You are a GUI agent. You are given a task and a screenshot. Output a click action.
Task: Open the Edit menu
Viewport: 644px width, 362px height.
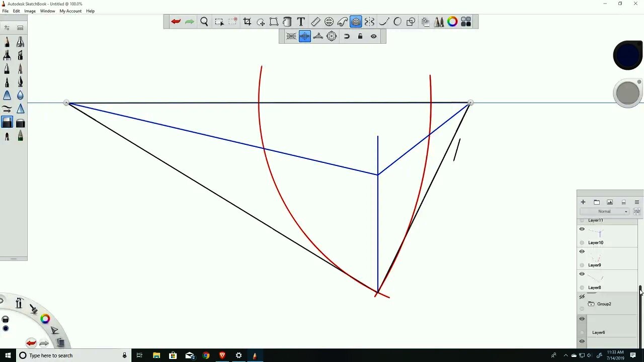click(x=17, y=11)
